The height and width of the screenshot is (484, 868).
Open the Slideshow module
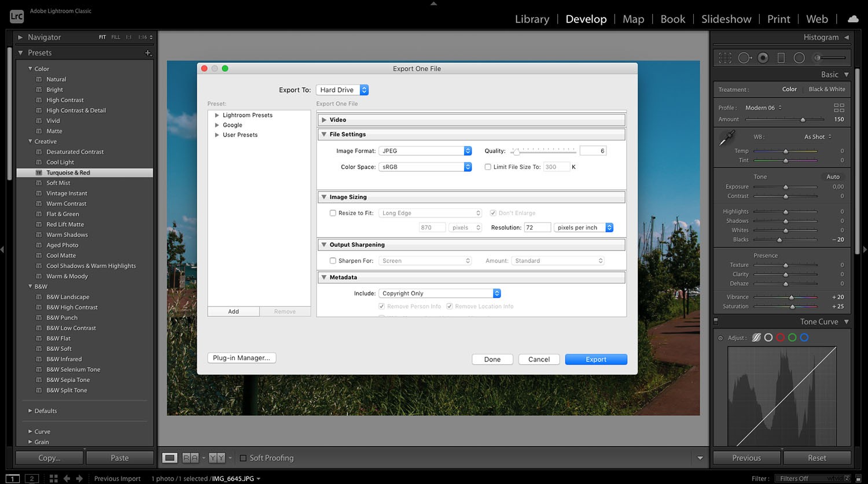726,19
